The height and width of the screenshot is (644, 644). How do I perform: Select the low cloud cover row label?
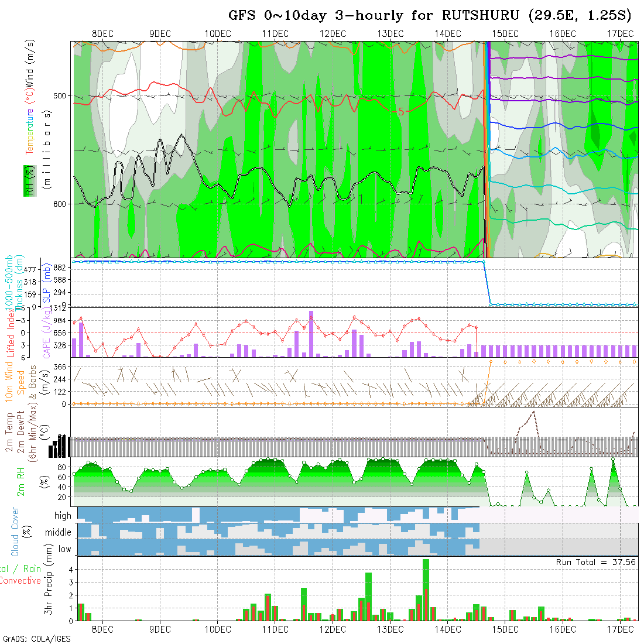click(x=64, y=549)
